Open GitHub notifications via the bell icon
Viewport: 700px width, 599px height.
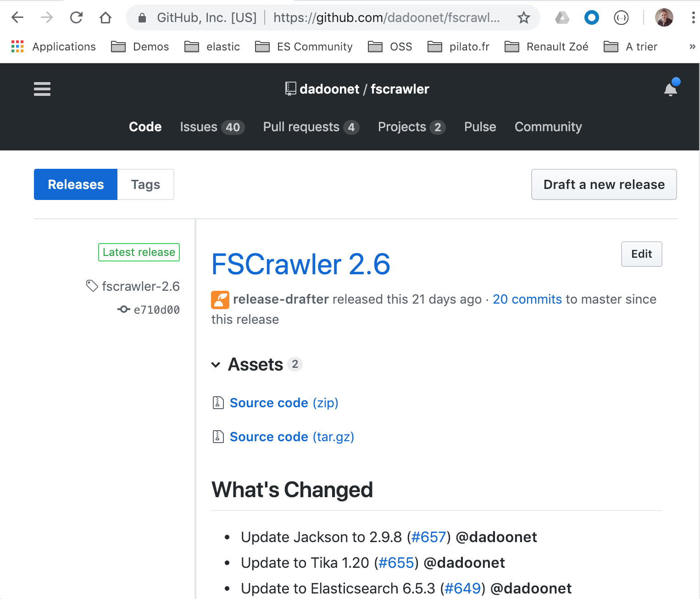coord(670,89)
